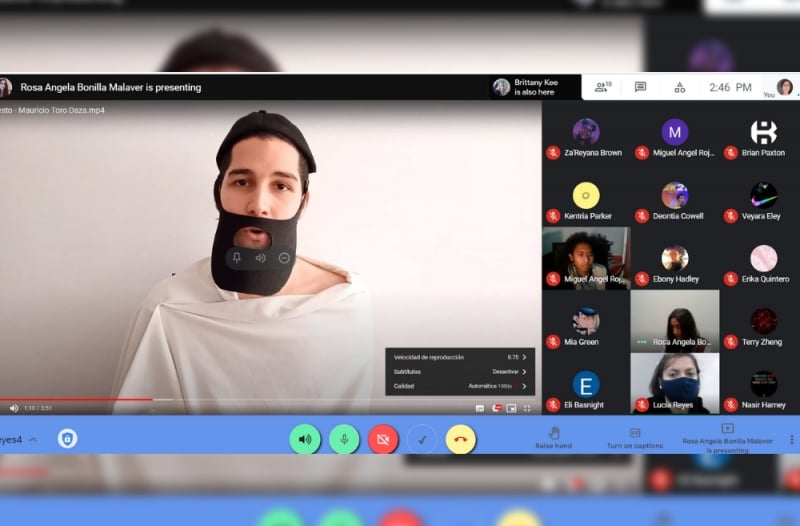Select Lucia Reyes's video tile
The image size is (800, 526).
coord(675,383)
